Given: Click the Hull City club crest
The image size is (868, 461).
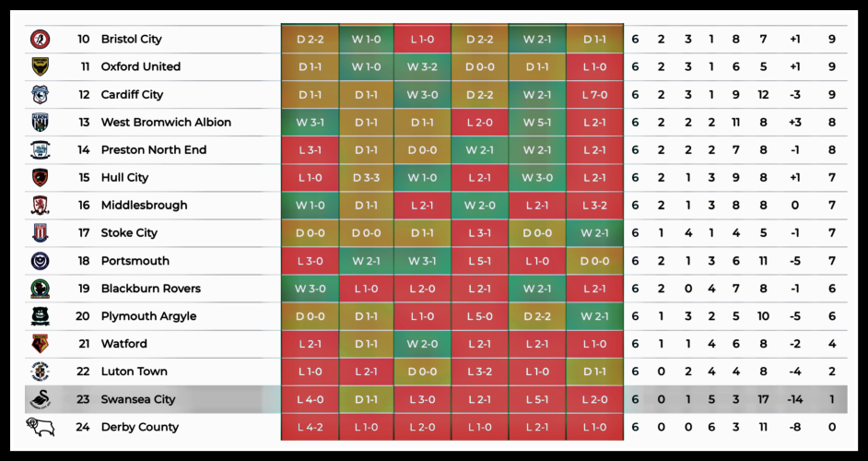Looking at the screenshot, I should click(41, 178).
